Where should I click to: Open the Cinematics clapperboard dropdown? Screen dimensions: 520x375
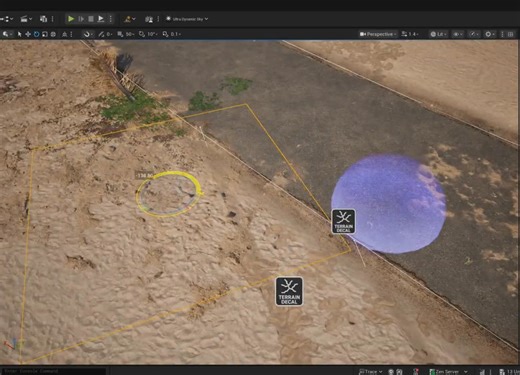tap(26, 19)
